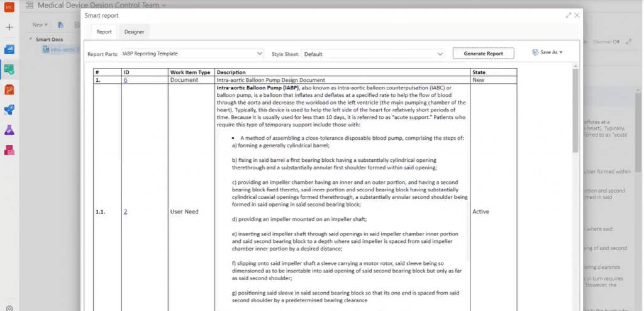Viewport: 644px width, 311px height.
Task: Click the Generate Report button
Action: click(484, 54)
